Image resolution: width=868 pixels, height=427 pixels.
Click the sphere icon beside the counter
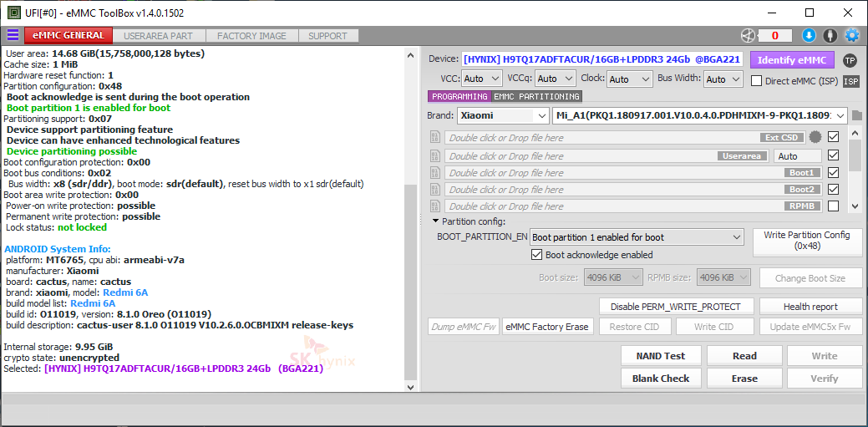pyautogui.click(x=748, y=36)
